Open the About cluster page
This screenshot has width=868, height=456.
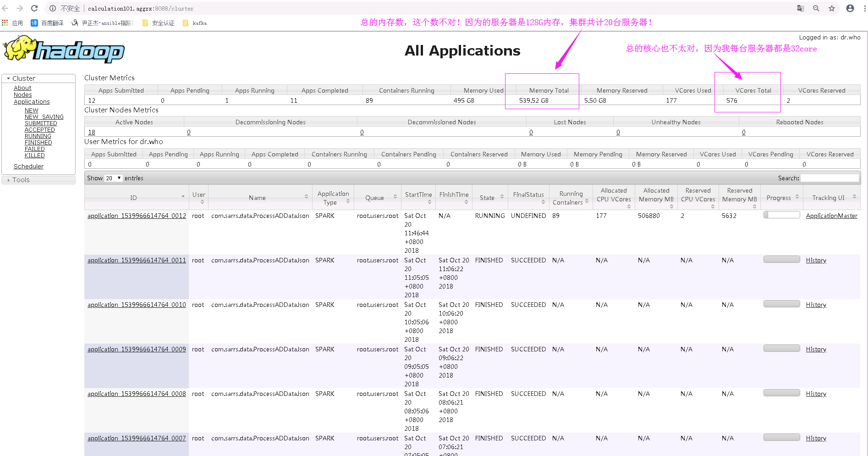click(x=22, y=88)
